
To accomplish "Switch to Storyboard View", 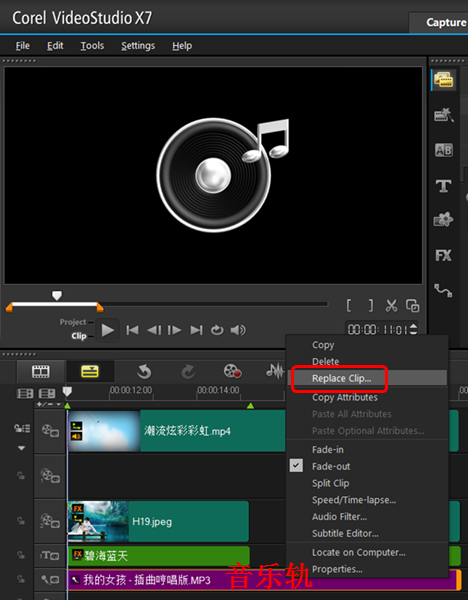I will [41, 371].
